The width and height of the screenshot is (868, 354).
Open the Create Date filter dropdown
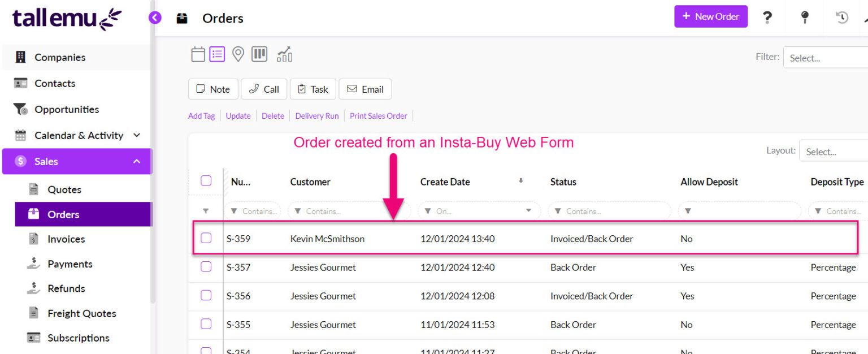click(528, 210)
